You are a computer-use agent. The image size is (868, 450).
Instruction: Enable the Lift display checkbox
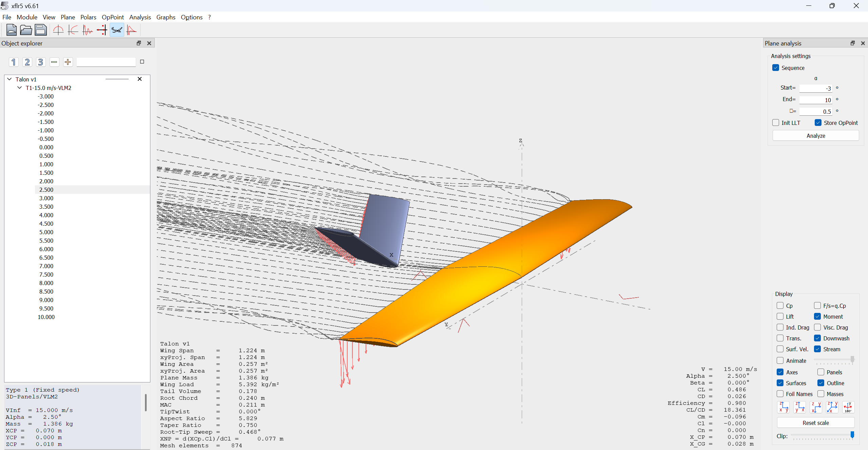pos(780,317)
